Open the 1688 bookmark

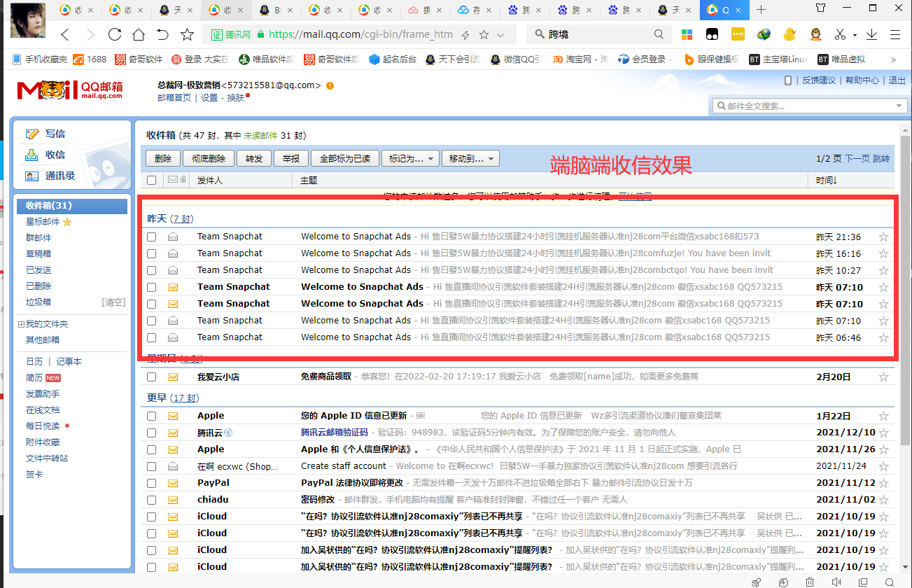tap(89, 59)
